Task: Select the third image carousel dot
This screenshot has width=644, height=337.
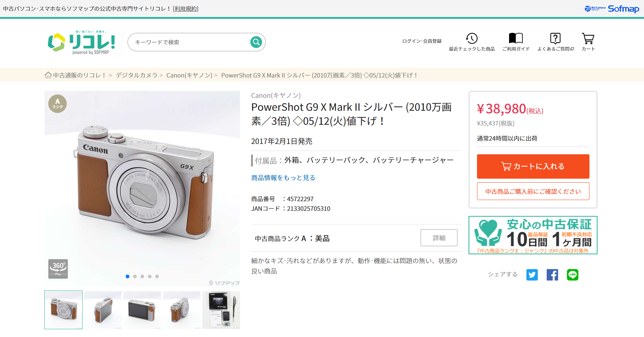Action: [x=142, y=276]
